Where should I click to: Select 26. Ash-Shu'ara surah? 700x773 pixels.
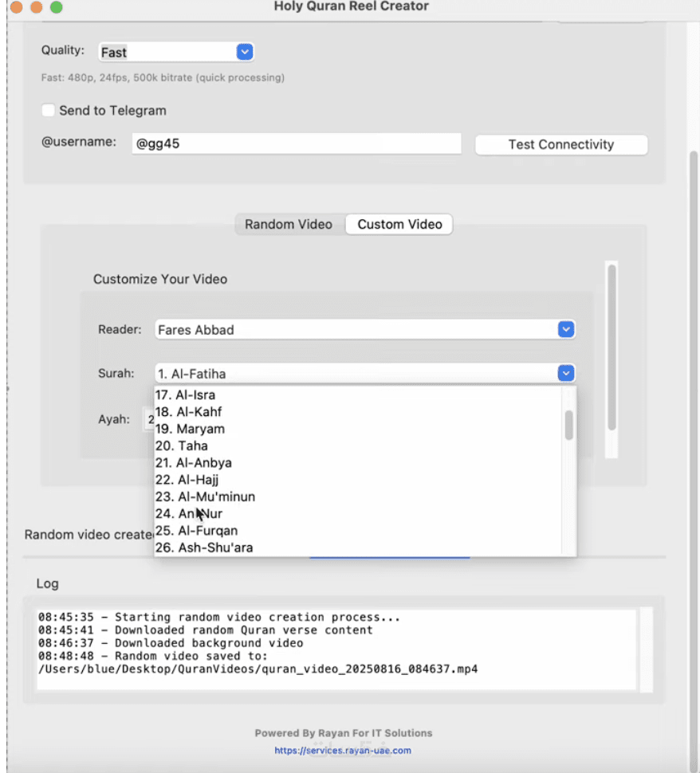(x=358, y=547)
